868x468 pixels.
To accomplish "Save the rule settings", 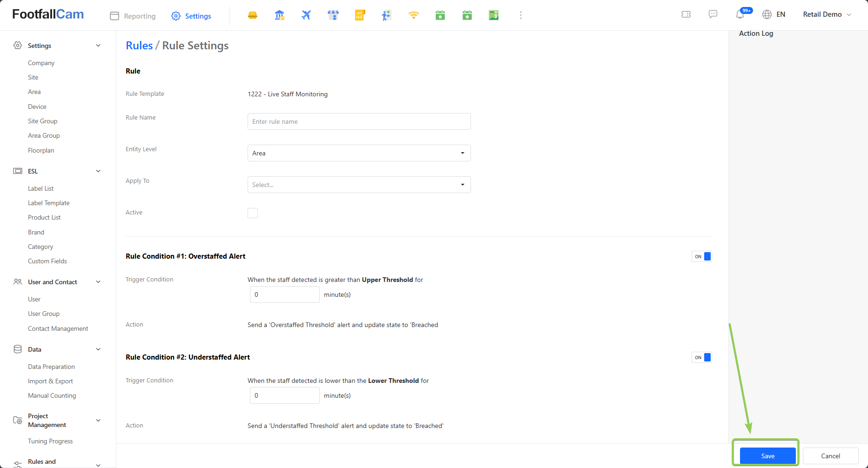I will (767, 456).
